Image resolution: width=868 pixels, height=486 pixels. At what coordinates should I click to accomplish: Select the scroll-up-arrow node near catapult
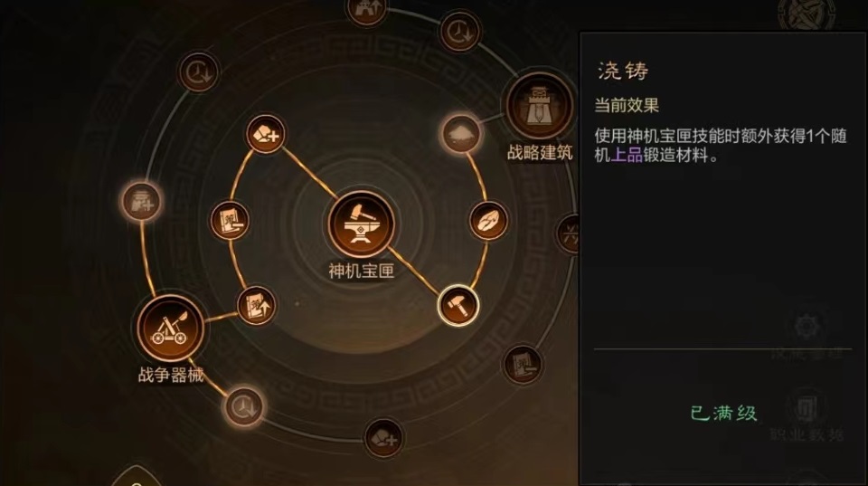(256, 305)
